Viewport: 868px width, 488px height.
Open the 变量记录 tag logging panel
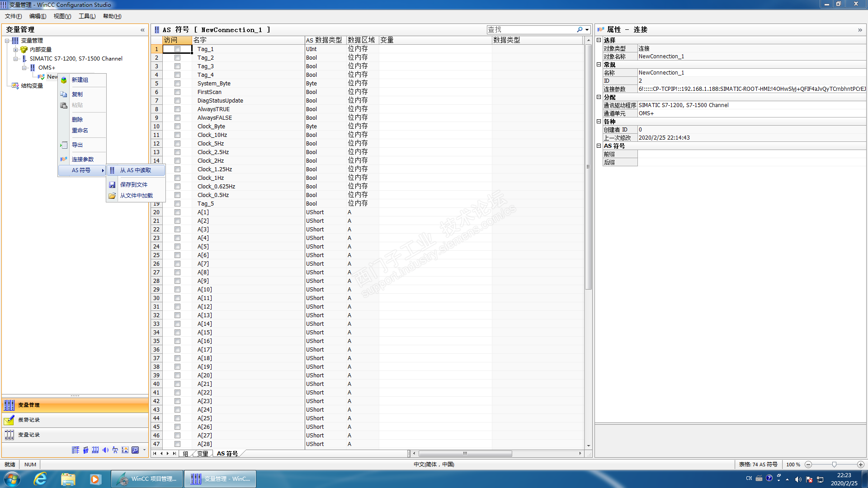(x=29, y=435)
